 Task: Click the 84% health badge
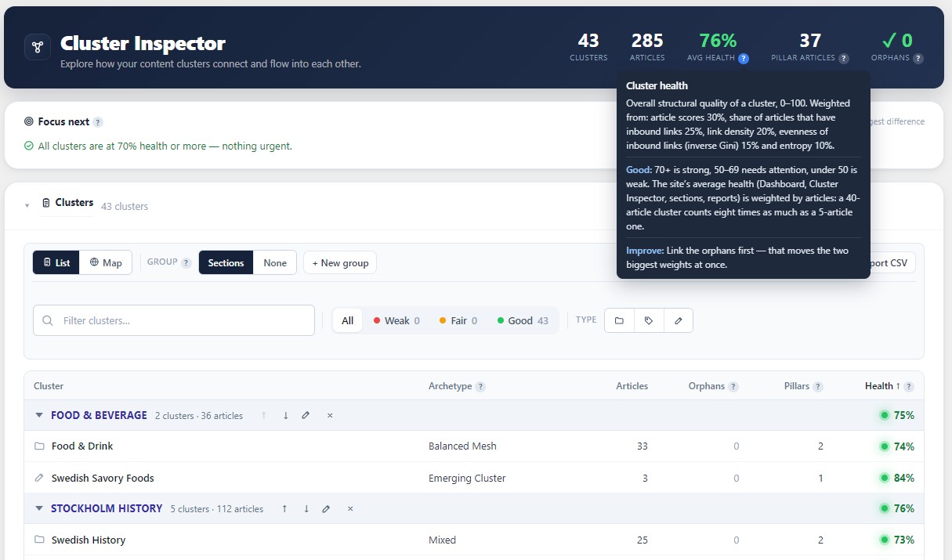click(x=897, y=478)
